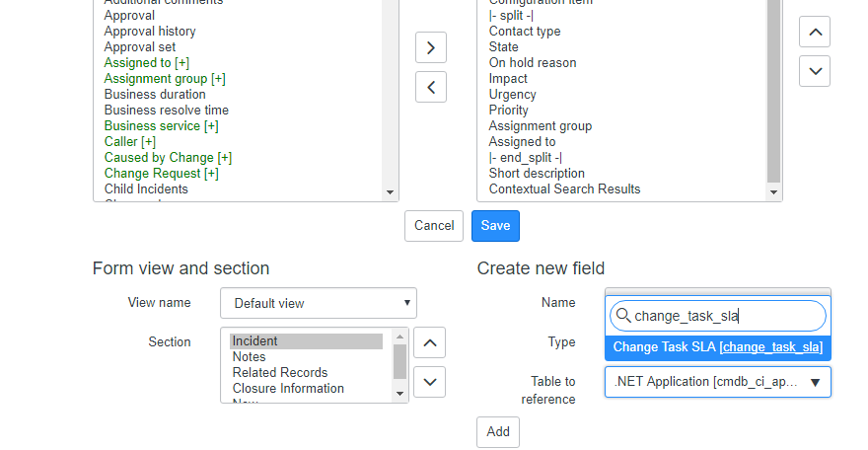Move selected field down in the Selected list
The width and height of the screenshot is (868, 450).
(x=815, y=71)
